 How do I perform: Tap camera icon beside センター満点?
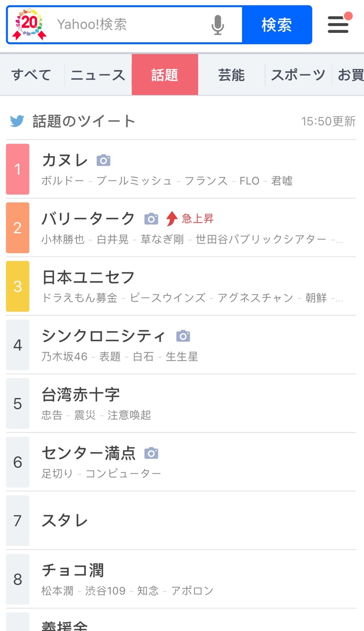click(x=151, y=453)
